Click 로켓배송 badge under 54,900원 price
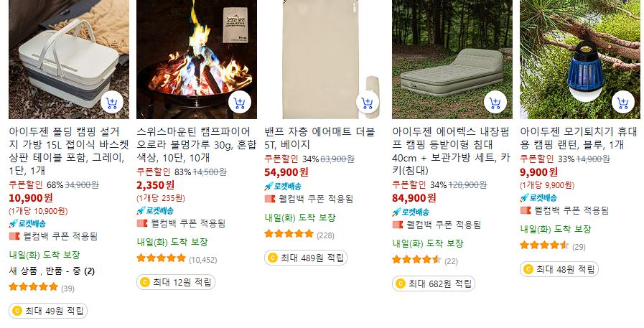644x328 pixels. (x=283, y=186)
